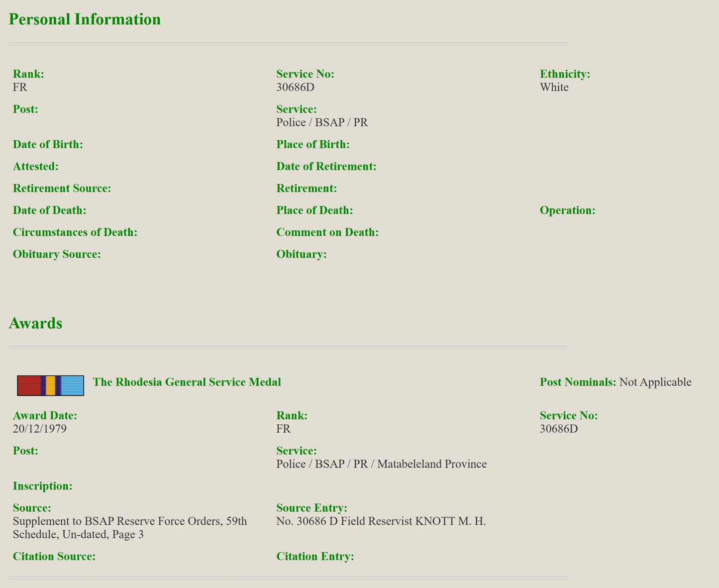The height and width of the screenshot is (588, 719).
Task: Click service value Police / BSAP / PR
Action: [x=322, y=122]
